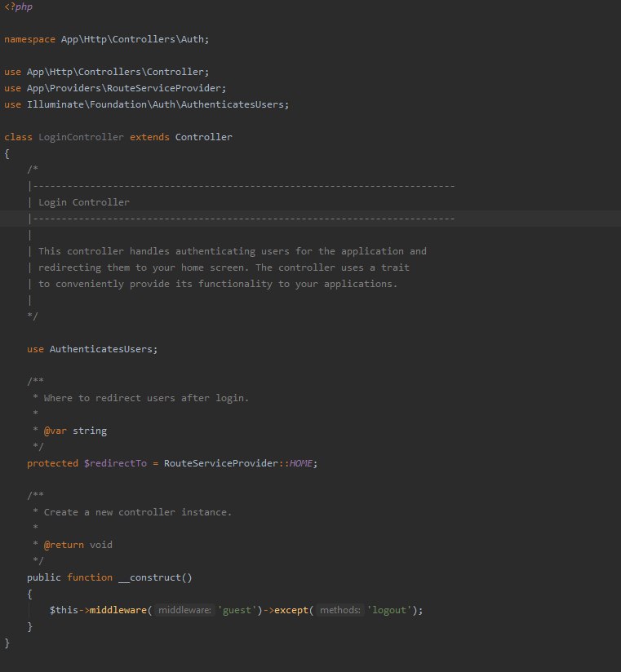Click the comment line starting 'This controller handles'
The width and height of the screenshot is (621, 672).
(233, 251)
